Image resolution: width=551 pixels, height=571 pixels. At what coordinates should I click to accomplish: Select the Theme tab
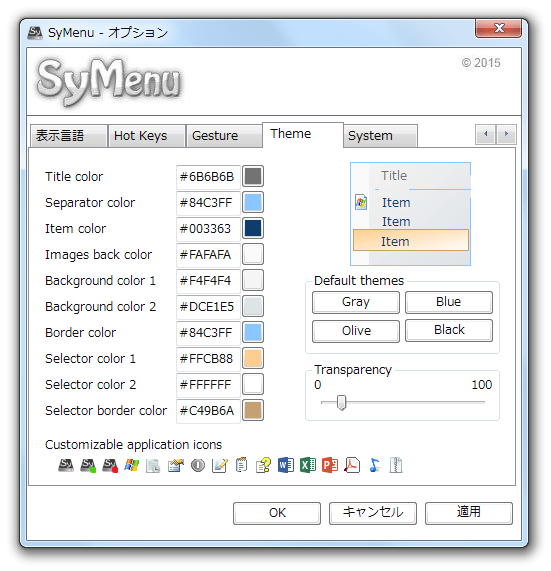tap(303, 134)
